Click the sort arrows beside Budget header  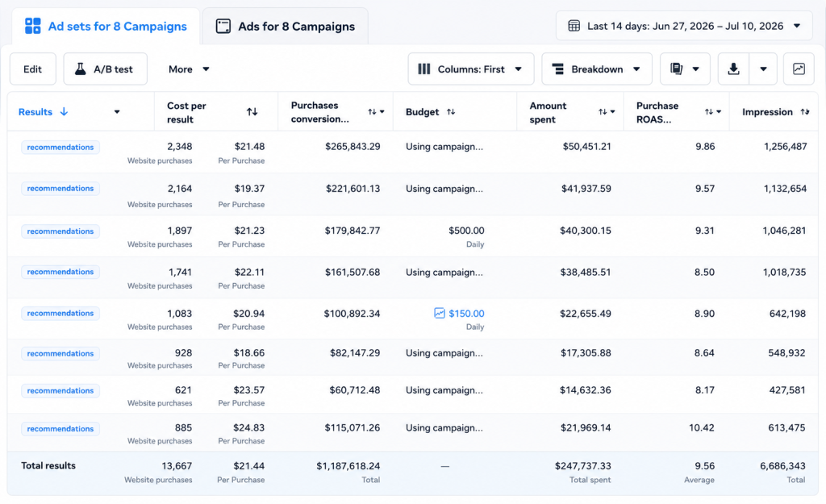click(x=451, y=111)
